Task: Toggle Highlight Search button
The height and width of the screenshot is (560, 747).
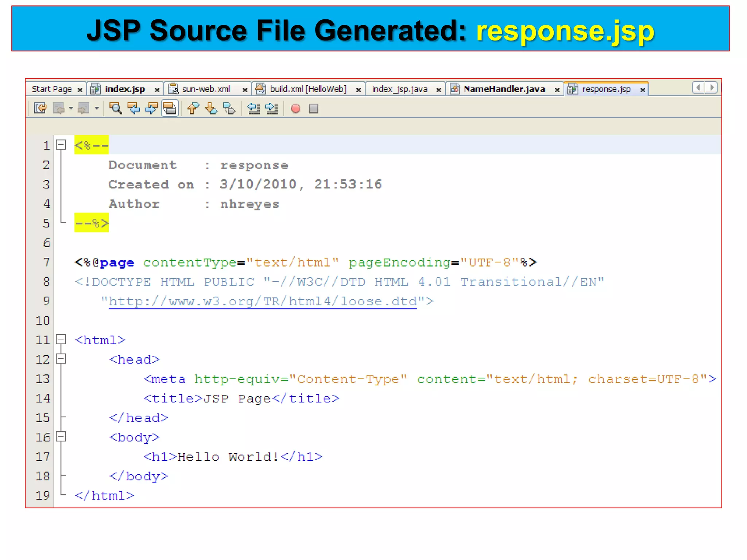Action: pyautogui.click(x=170, y=108)
